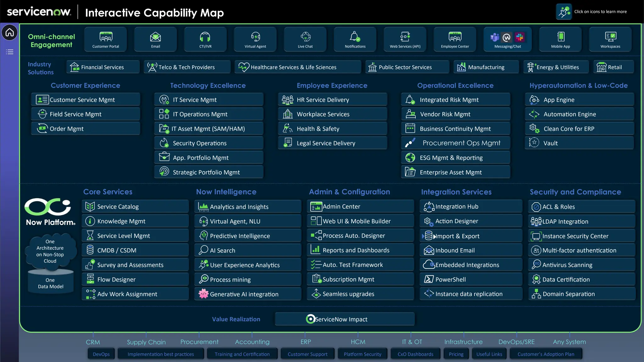Open the Training and Certification link
The image size is (644, 362).
(x=242, y=354)
